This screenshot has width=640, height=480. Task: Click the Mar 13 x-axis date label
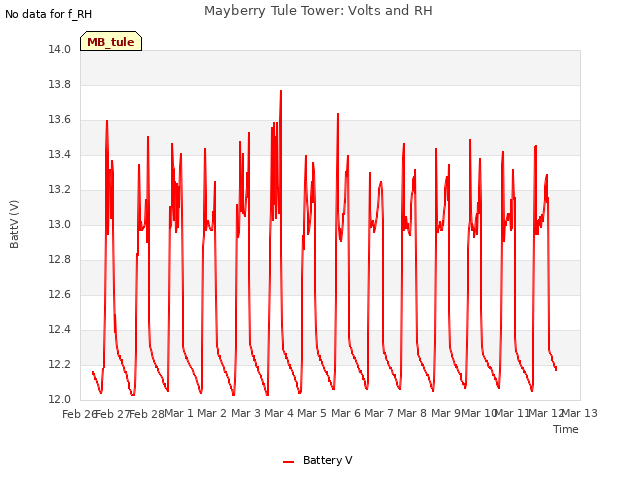pyautogui.click(x=580, y=413)
